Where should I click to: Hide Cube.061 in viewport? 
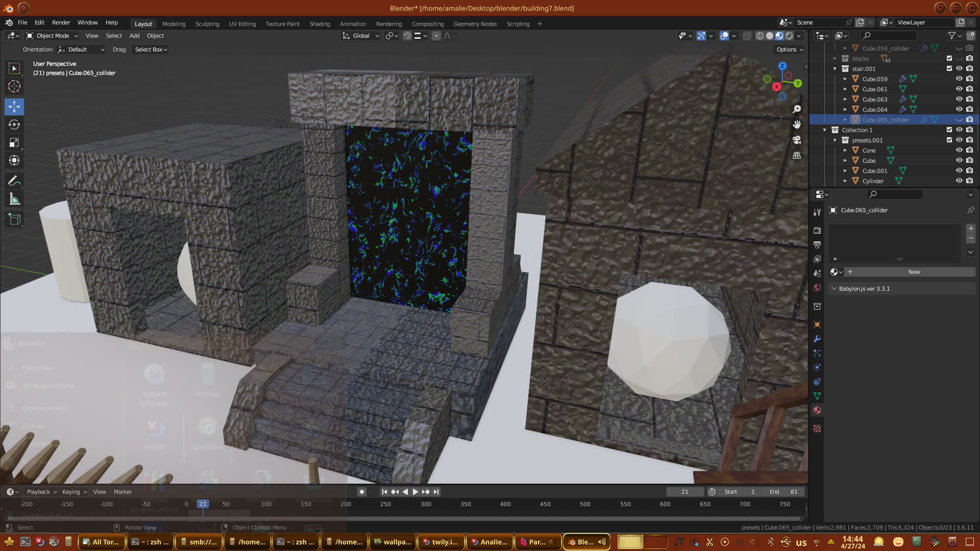pyautogui.click(x=959, y=89)
